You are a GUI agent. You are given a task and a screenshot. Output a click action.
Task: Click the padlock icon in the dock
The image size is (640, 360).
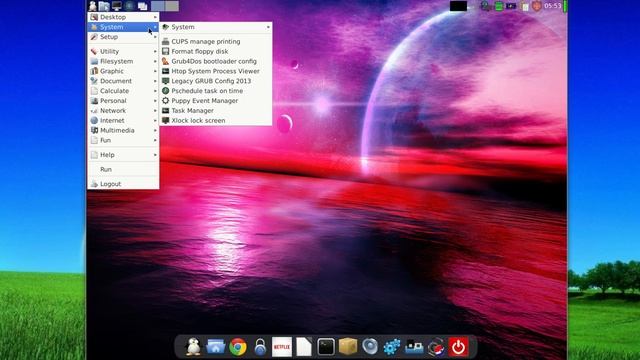tap(260, 347)
